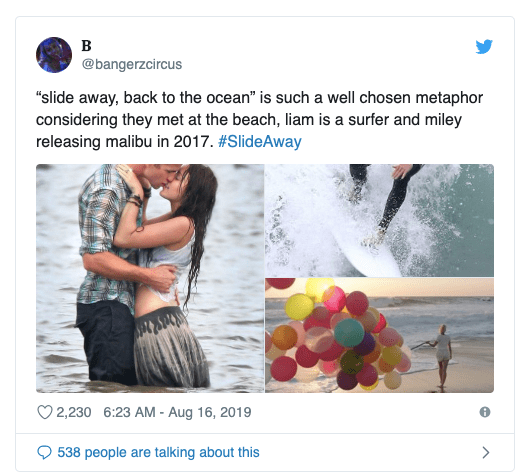
Task: Open the @bangerzcircus handle
Action: click(132, 64)
